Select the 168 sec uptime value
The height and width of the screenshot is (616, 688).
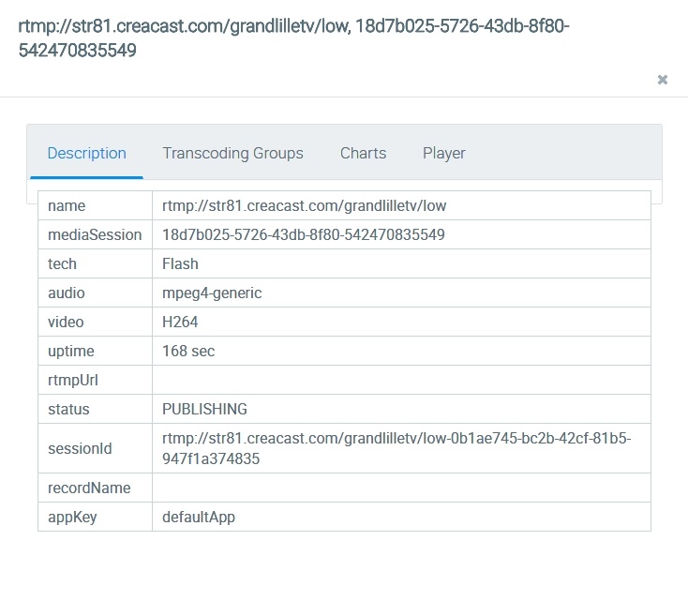[x=188, y=351]
